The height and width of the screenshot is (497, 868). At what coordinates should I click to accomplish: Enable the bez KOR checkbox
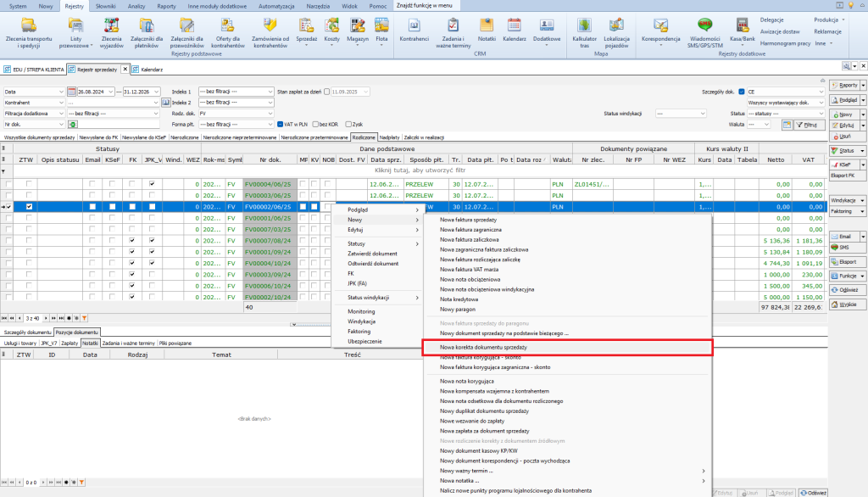click(315, 124)
